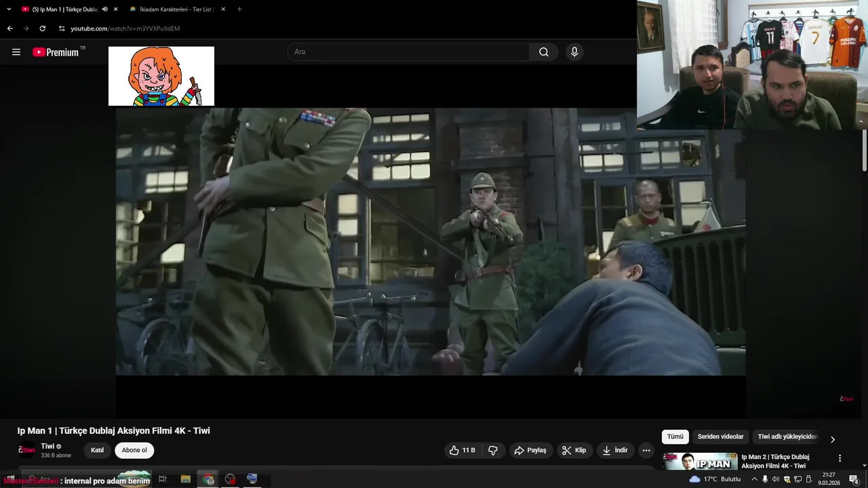The width and height of the screenshot is (868, 488).
Task: Open network tray icon
Action: (x=797, y=479)
